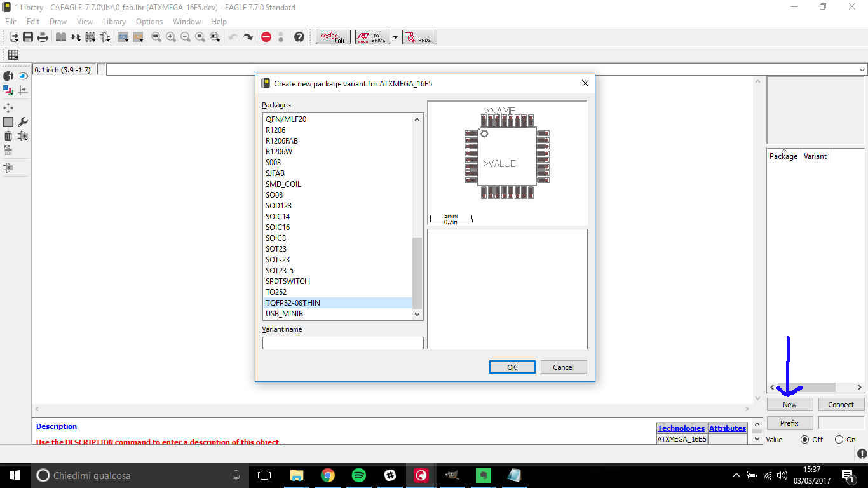Select the QFN/MLF20 package

(x=337, y=119)
